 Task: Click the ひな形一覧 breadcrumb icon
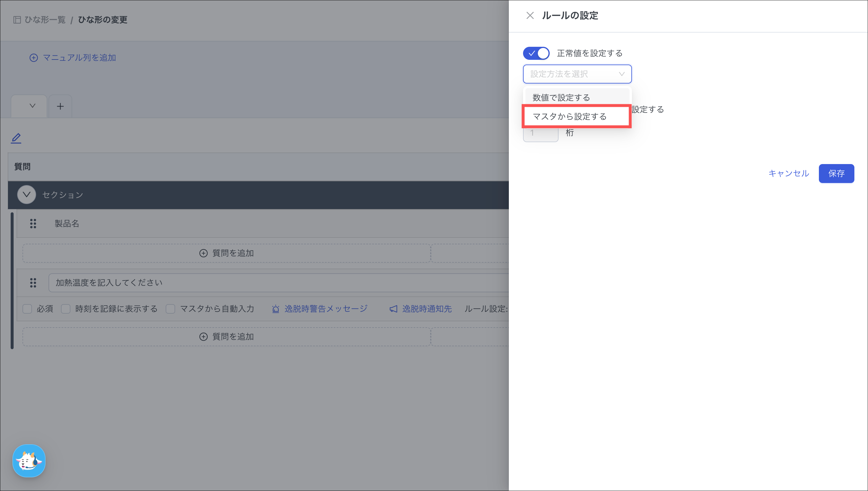pyautogui.click(x=17, y=20)
